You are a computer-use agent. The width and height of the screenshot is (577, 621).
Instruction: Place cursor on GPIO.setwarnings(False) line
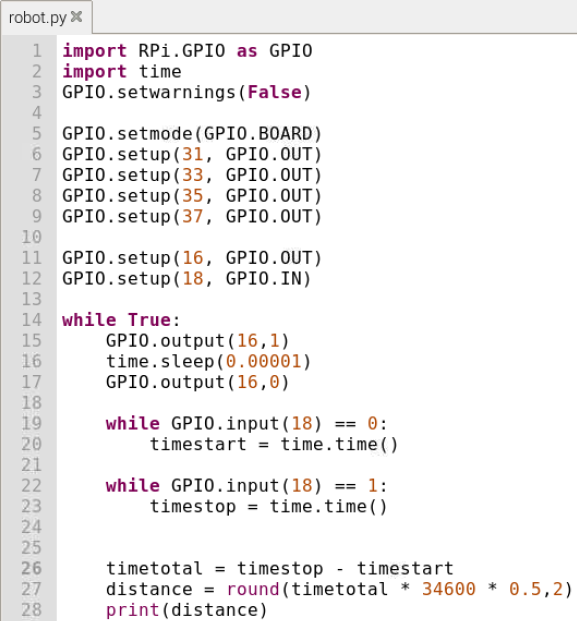pyautogui.click(x=187, y=93)
